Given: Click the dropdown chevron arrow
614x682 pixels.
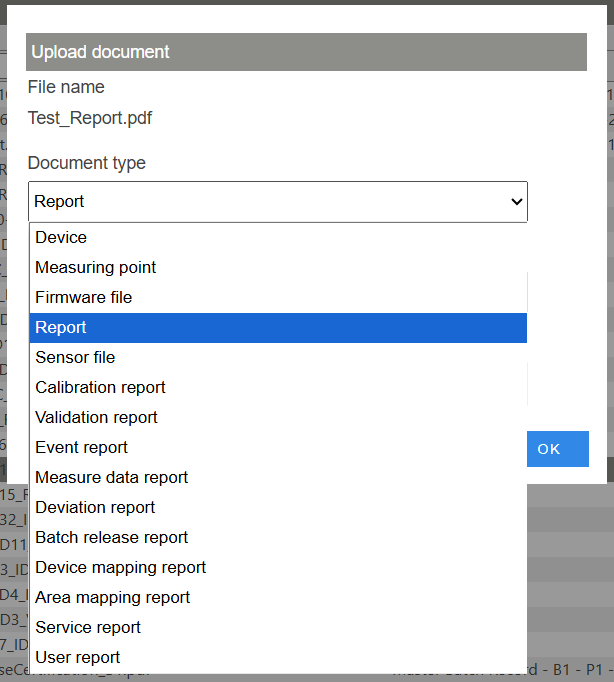Looking at the screenshot, I should click(x=517, y=201).
